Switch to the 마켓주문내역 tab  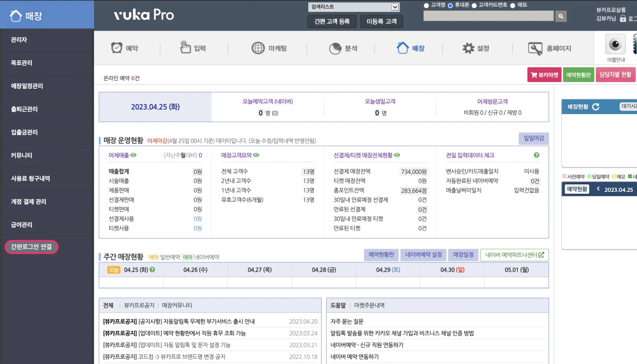tap(369, 305)
